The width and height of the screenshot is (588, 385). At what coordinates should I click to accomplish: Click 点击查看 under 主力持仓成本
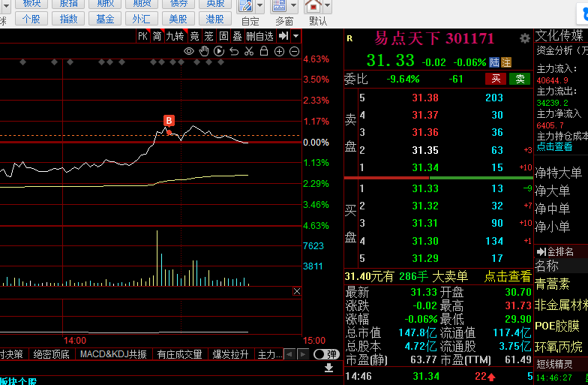point(554,147)
